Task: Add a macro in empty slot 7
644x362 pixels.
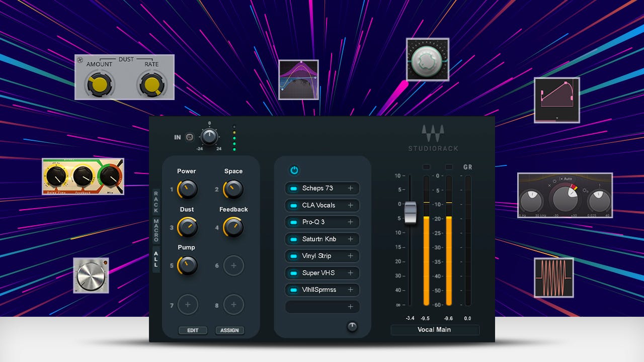Action: [188, 304]
